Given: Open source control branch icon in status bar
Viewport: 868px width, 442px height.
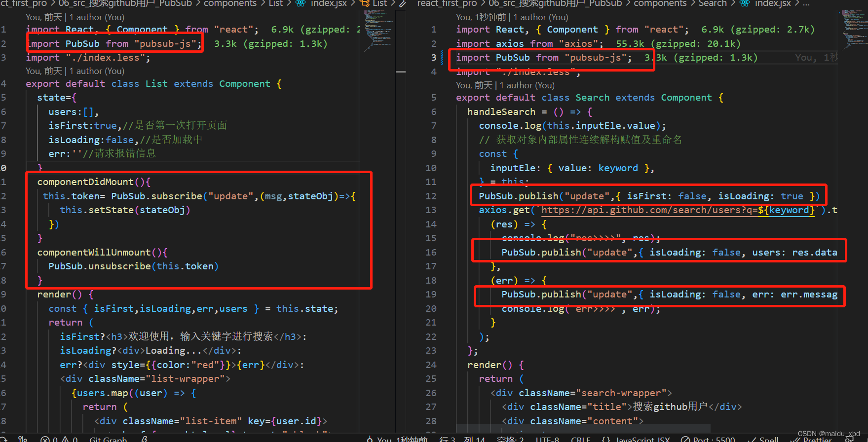Looking at the screenshot, I should 23,439.
